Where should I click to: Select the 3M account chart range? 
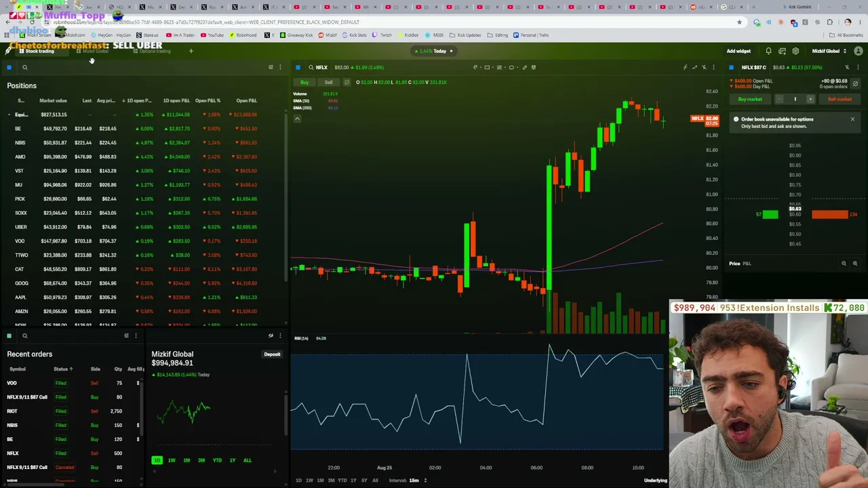tap(201, 460)
